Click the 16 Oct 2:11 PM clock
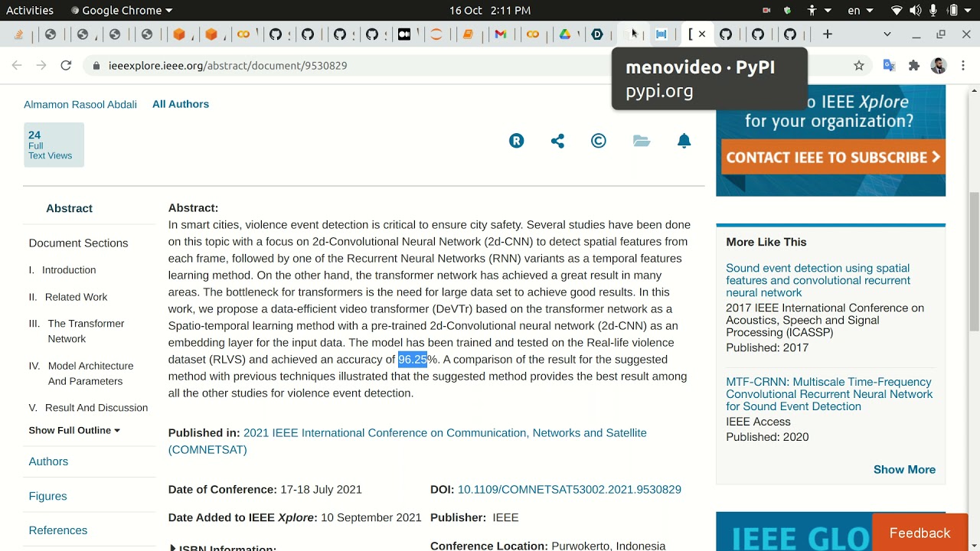Screen dimensions: 980x551 click(x=490, y=10)
